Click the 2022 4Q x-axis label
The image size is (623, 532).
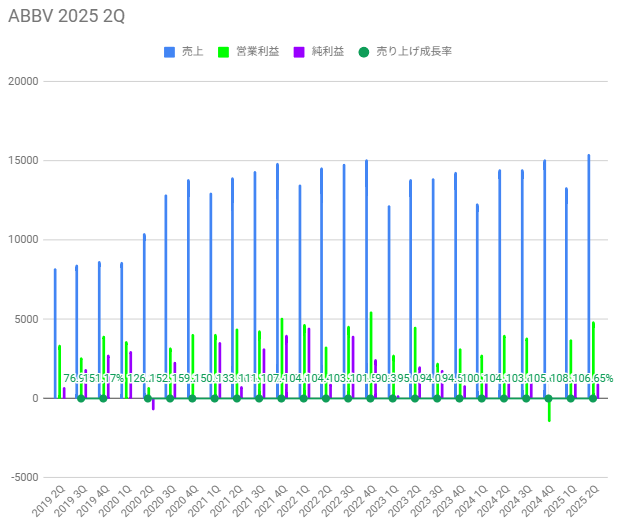[x=360, y=501]
